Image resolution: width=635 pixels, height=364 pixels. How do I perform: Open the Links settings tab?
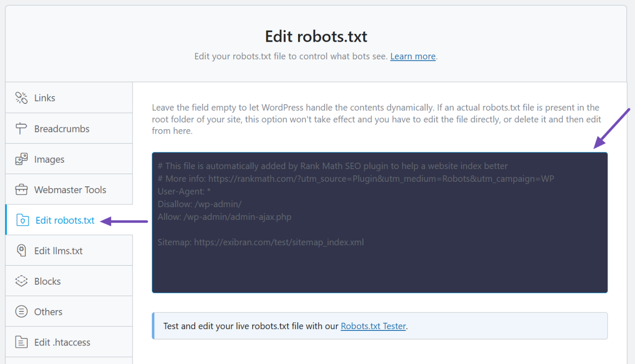tap(69, 98)
